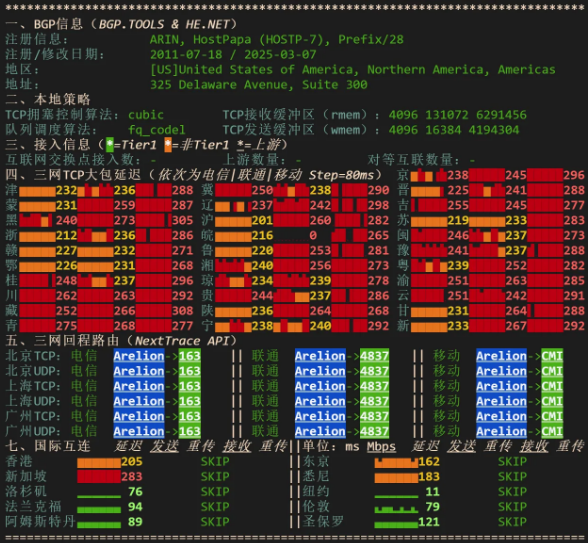This screenshot has height=543, width=588.
Task: Click 电信 Arelion in the 北京UDP row
Action: 139,370
